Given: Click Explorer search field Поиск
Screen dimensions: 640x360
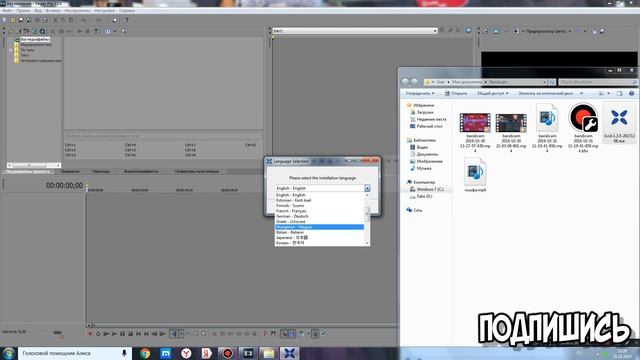Looking at the screenshot, I should tap(597, 82).
